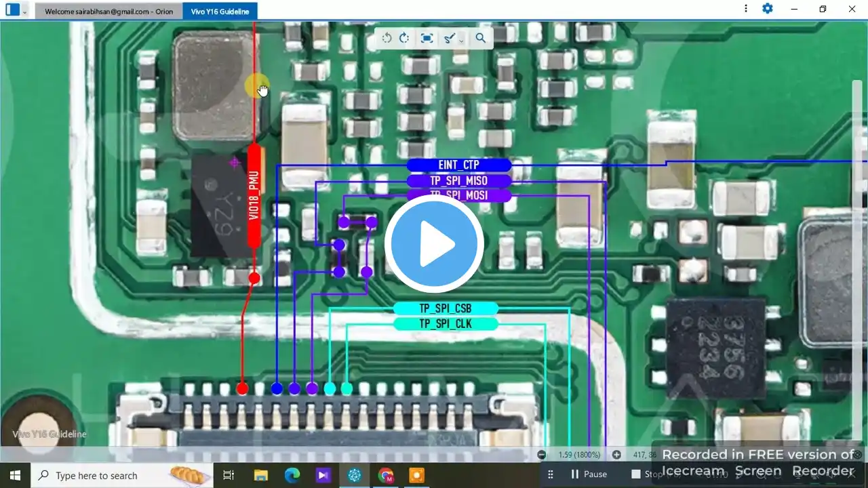Click the EINT_CTP signal label

[458, 165]
